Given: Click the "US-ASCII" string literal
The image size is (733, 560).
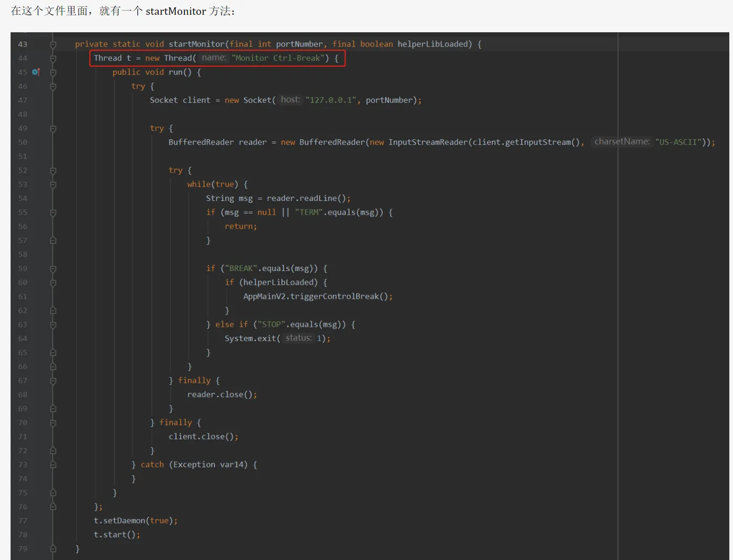Looking at the screenshot, I should point(678,142).
